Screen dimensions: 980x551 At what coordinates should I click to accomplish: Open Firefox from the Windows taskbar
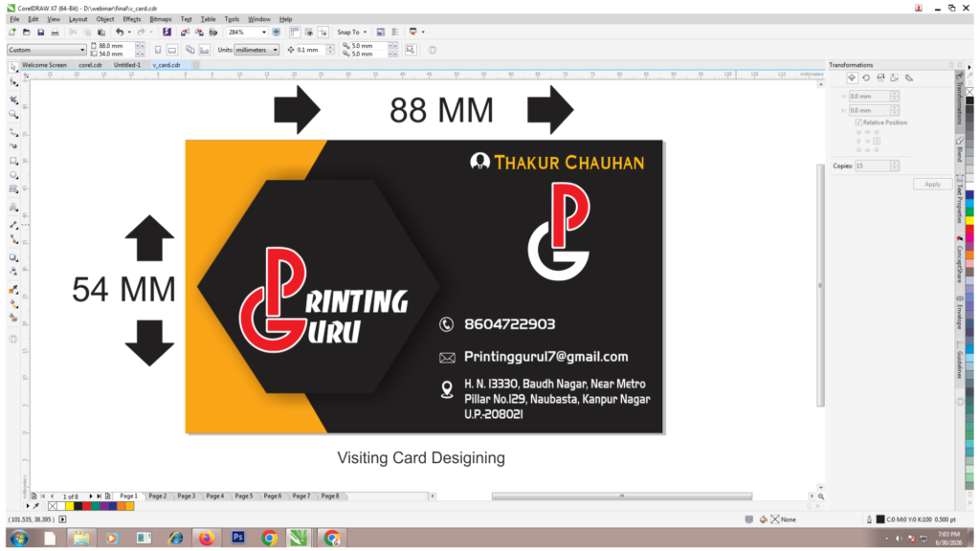207,538
